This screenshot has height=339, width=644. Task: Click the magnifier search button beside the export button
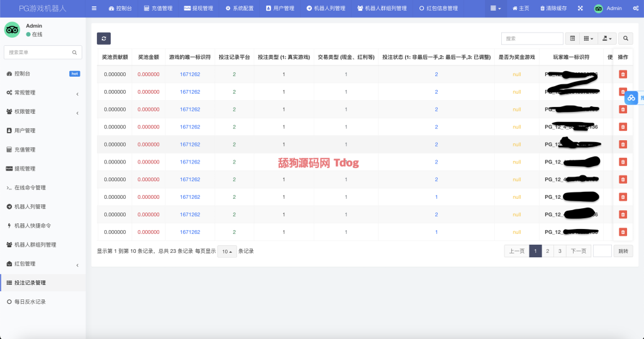point(626,38)
